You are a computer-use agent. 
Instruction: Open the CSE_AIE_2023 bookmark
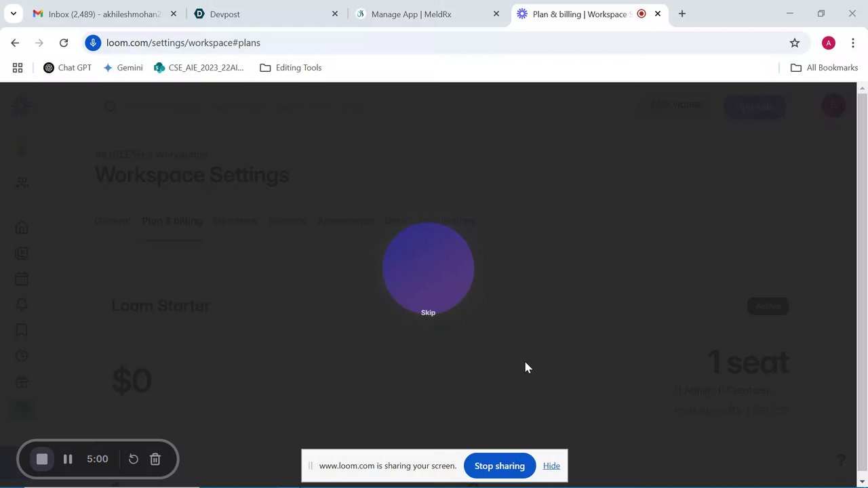point(199,68)
